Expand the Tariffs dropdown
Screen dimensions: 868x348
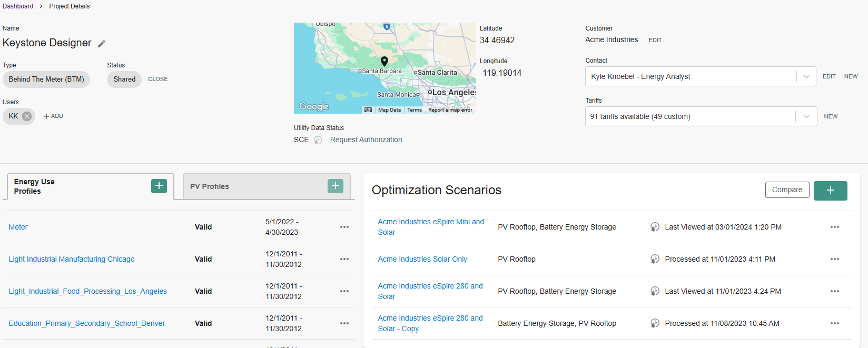click(x=806, y=116)
